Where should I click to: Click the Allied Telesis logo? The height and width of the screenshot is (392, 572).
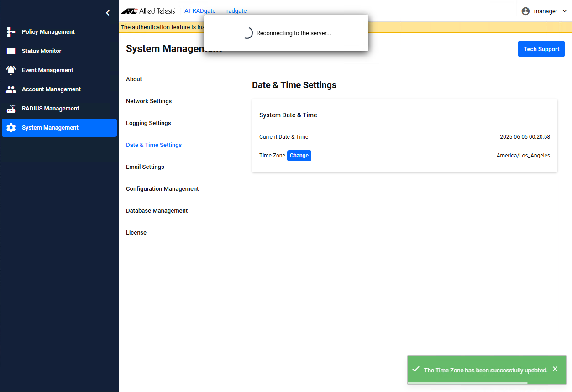pos(148,11)
